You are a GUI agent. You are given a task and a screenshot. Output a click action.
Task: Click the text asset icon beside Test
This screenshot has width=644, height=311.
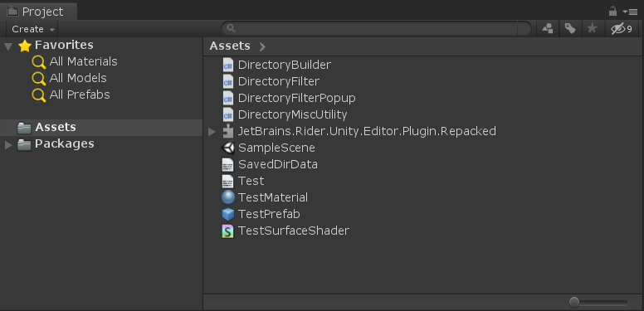coord(228,181)
